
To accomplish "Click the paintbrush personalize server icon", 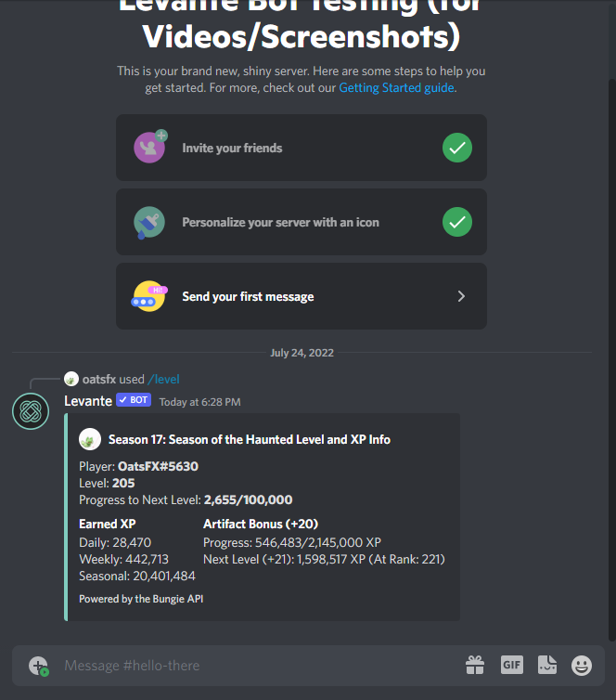I will tap(149, 222).
